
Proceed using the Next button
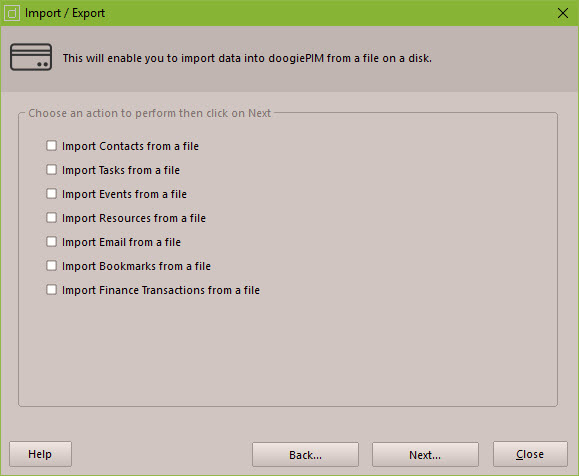coord(425,455)
